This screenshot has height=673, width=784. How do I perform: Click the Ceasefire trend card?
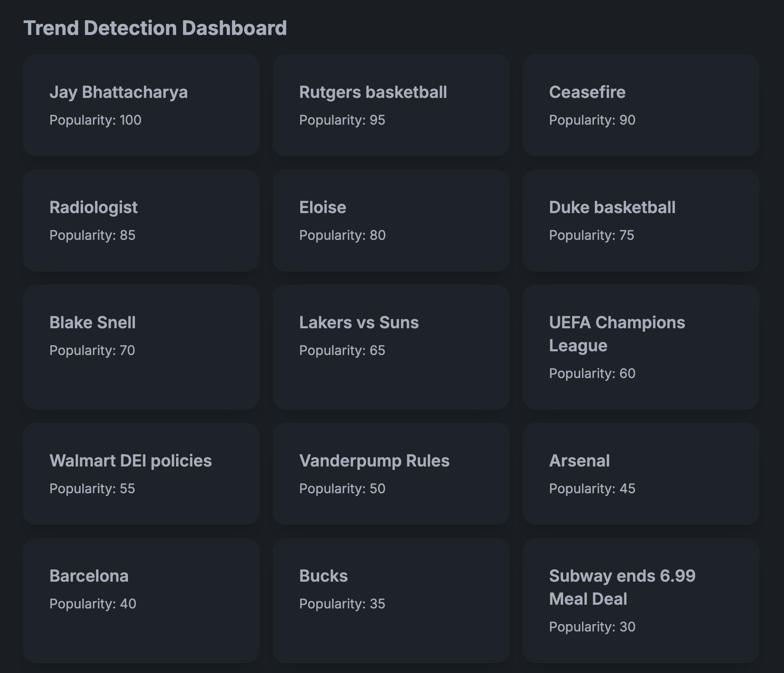(641, 105)
